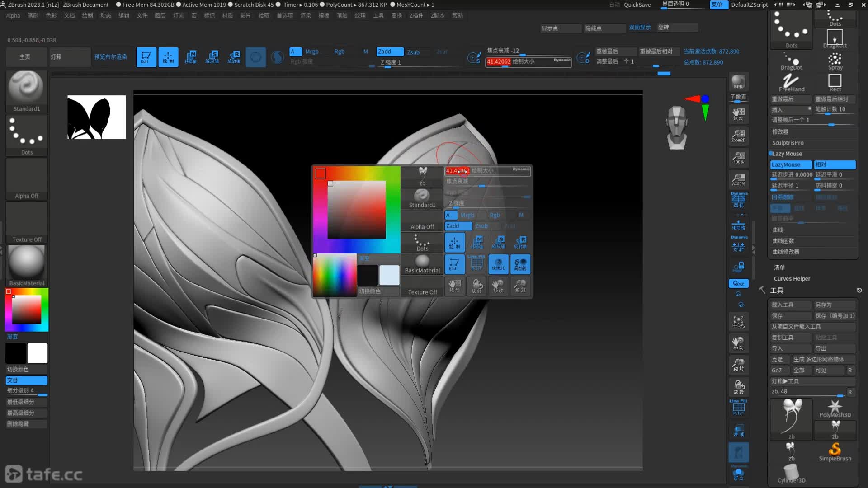
Task: Open the Color (色彩) menu
Action: [x=51, y=15]
